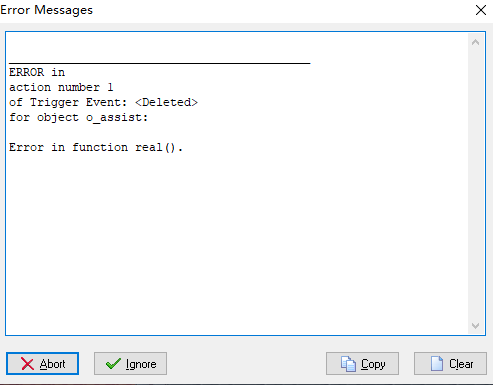Place cursor on 'of Trigger Event: <Deleted>' line

click(x=103, y=102)
